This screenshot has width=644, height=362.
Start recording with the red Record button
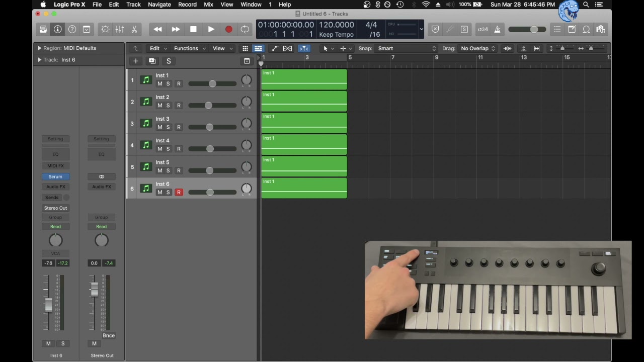[x=229, y=30]
